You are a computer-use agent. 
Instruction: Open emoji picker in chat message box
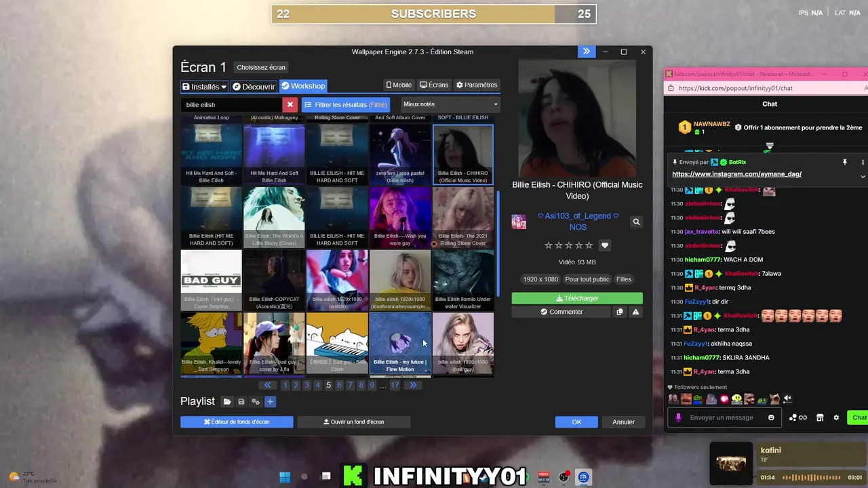point(771,418)
